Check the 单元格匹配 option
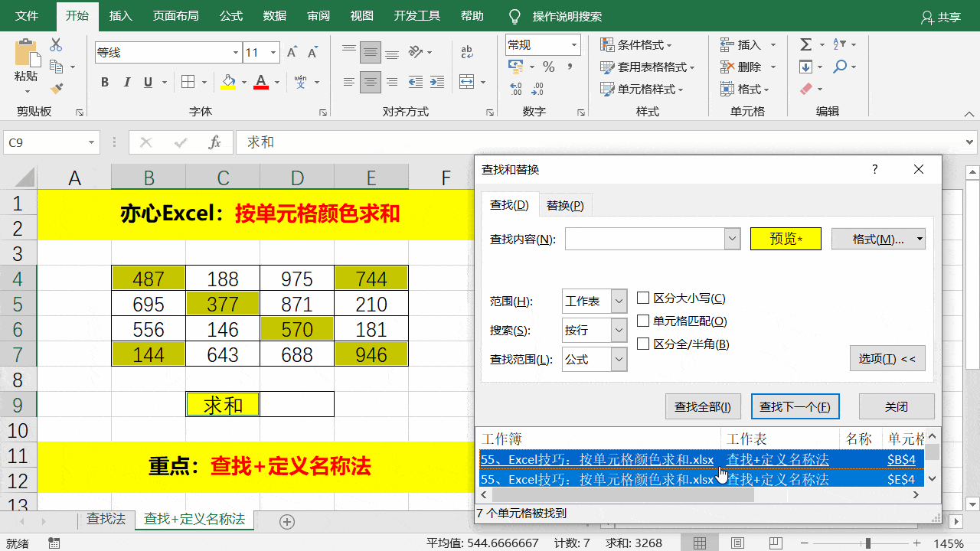The image size is (980, 551). pos(643,322)
